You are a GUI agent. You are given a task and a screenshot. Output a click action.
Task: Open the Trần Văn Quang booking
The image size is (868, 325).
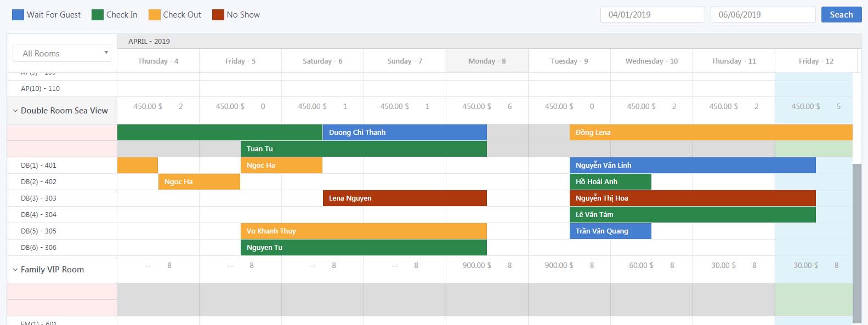(610, 231)
